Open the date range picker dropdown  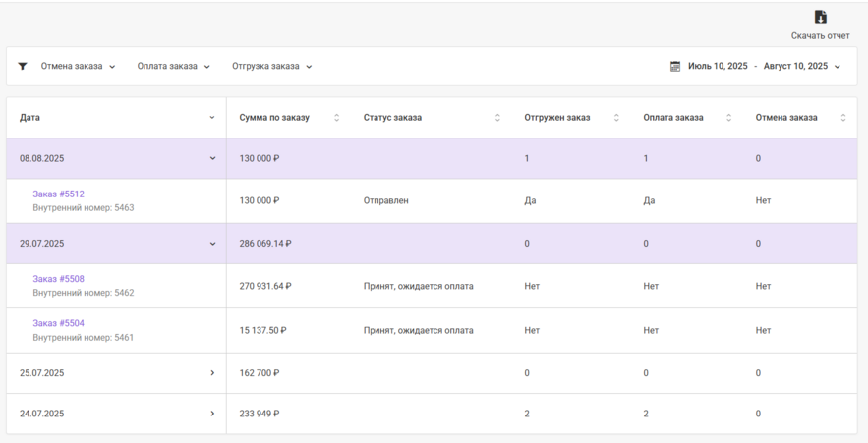[x=764, y=67]
